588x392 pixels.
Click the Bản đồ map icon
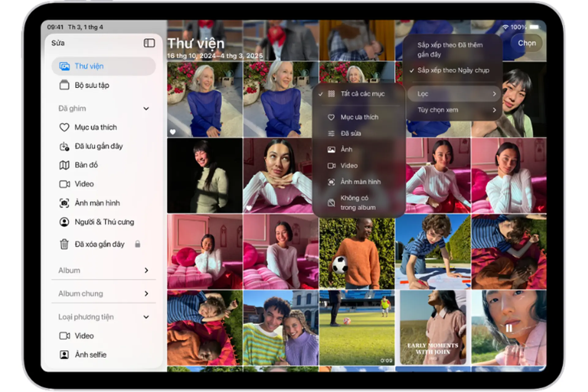pyautogui.click(x=64, y=165)
